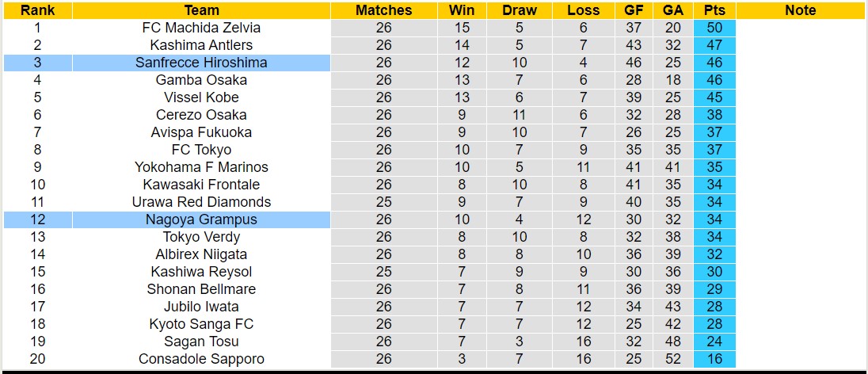
Task: Click the highlighted Nagoya Grampus row
Action: 201,219
